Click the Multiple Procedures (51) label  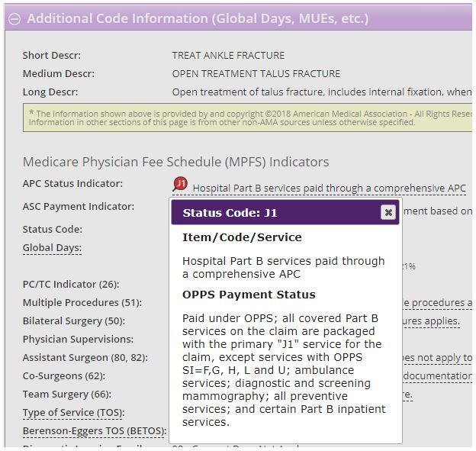tap(82, 303)
